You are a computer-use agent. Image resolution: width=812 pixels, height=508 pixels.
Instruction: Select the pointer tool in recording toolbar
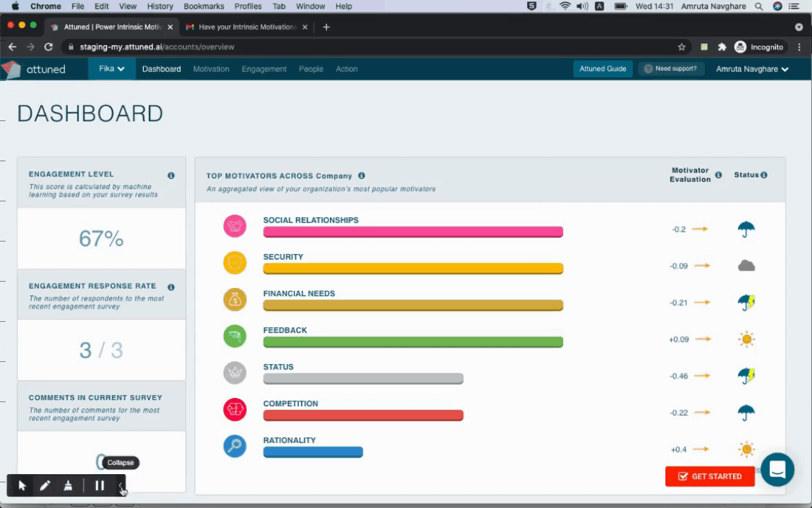[x=21, y=486]
